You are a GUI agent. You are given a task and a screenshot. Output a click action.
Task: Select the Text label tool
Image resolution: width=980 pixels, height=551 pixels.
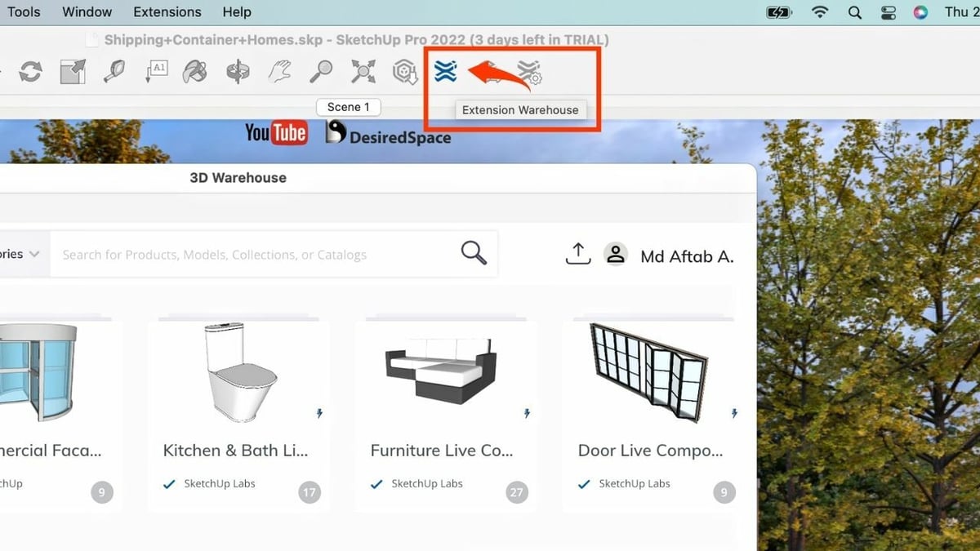[155, 72]
